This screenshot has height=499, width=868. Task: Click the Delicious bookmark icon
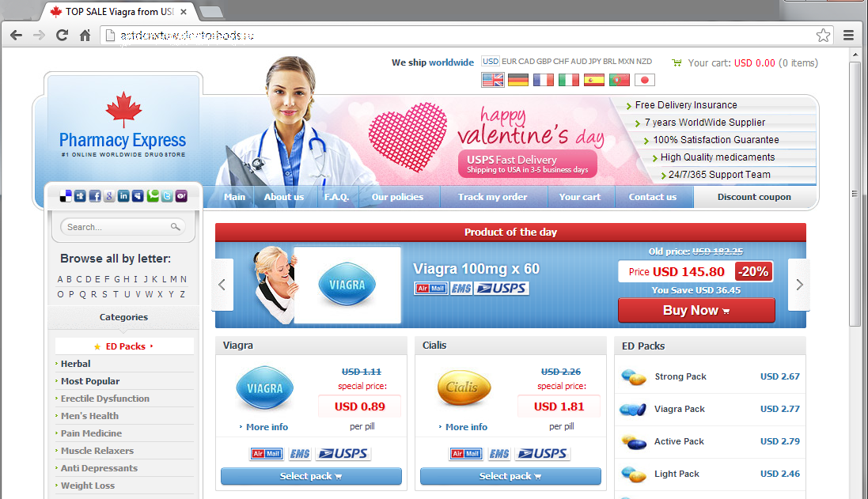(x=66, y=196)
